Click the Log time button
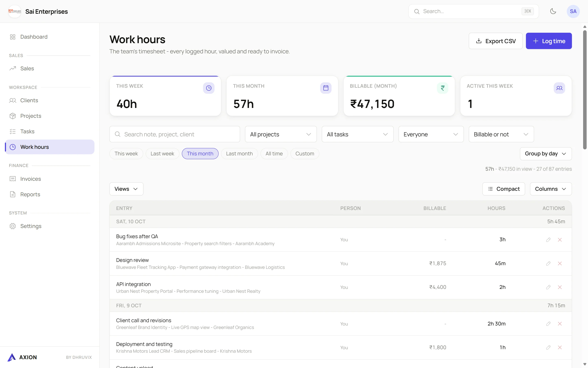588x368 pixels. coord(549,41)
